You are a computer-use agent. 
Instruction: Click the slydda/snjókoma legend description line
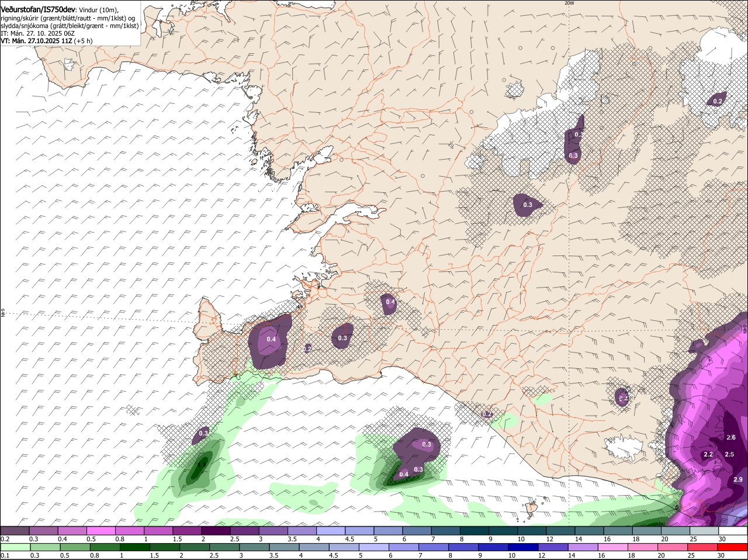click(x=70, y=26)
